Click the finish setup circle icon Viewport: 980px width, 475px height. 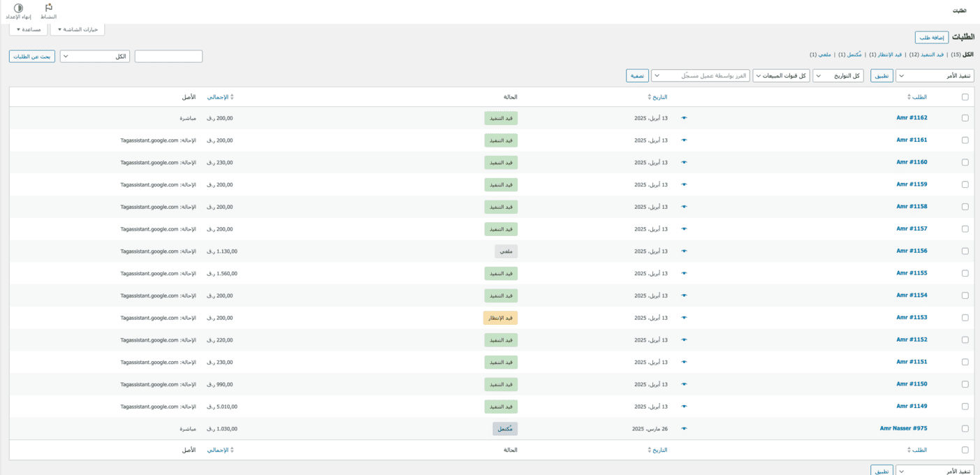pyautogui.click(x=19, y=8)
